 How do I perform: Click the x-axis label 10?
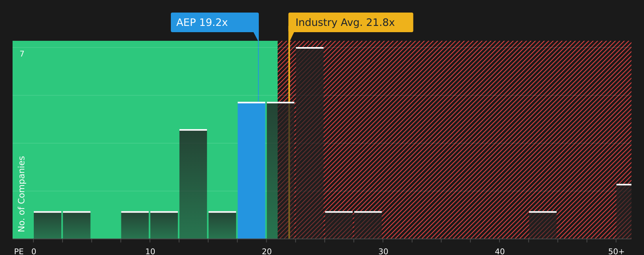150,251
